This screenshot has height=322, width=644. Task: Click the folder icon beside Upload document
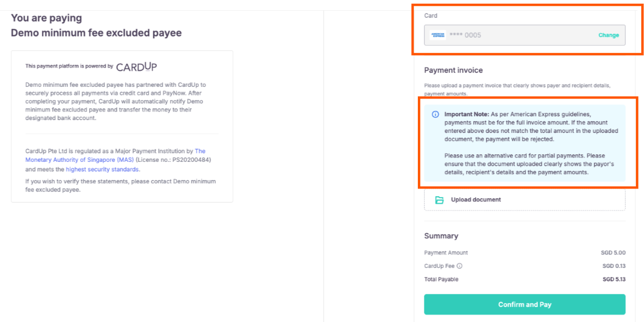coord(439,200)
